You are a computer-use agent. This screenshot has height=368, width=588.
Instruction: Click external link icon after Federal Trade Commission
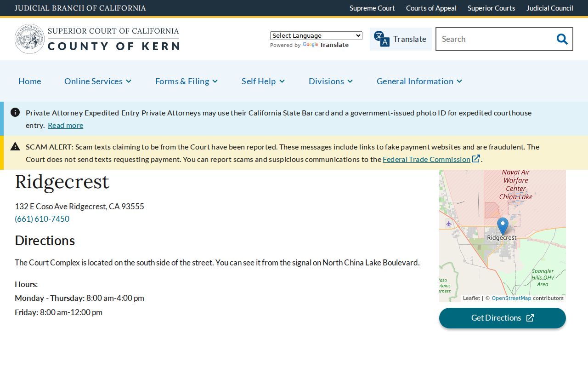point(476,159)
